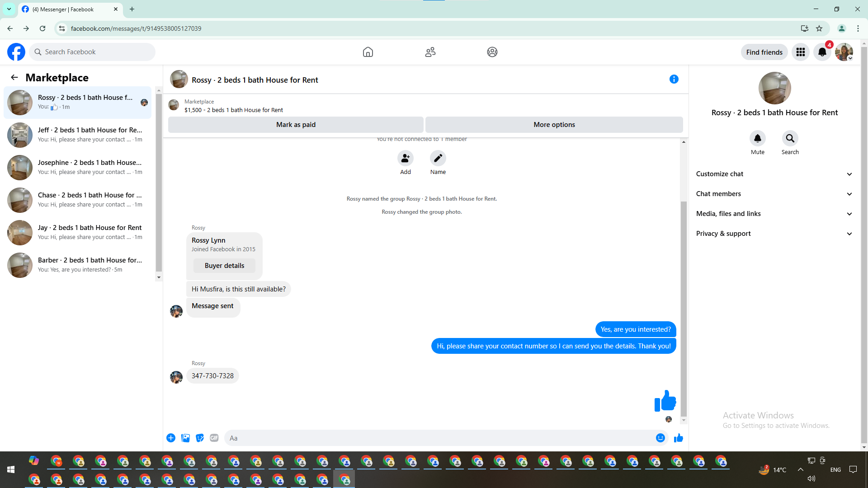Open Jay's 2 beds house conversation

[x=78, y=233]
